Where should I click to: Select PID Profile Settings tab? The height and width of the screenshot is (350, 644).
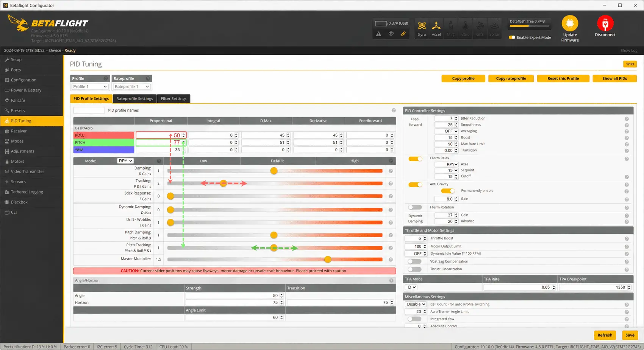pyautogui.click(x=91, y=99)
